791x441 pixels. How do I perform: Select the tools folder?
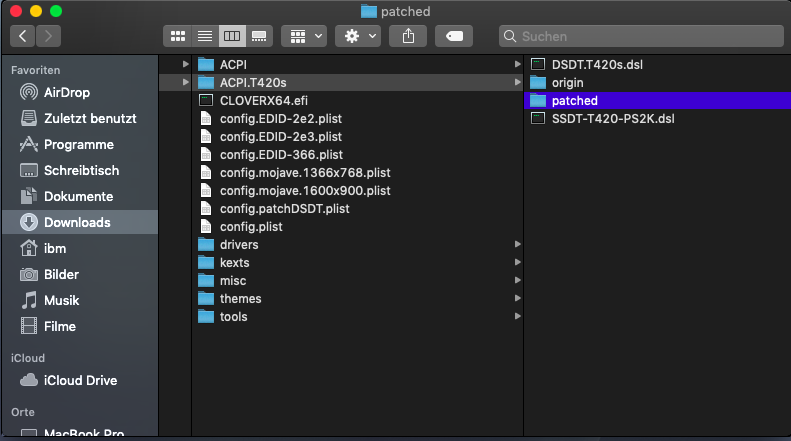pos(357,316)
